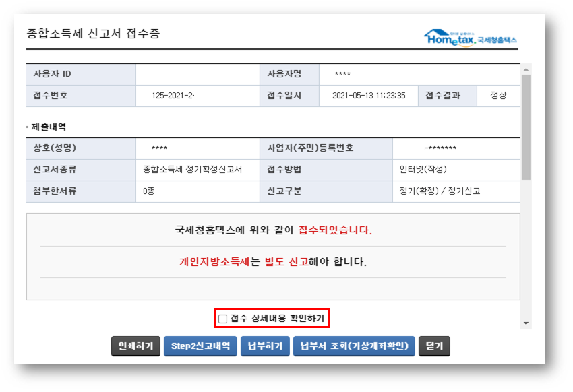Click the vertical scrollbar thumb
Viewport: 573px width, 392px height.
pos(526,127)
